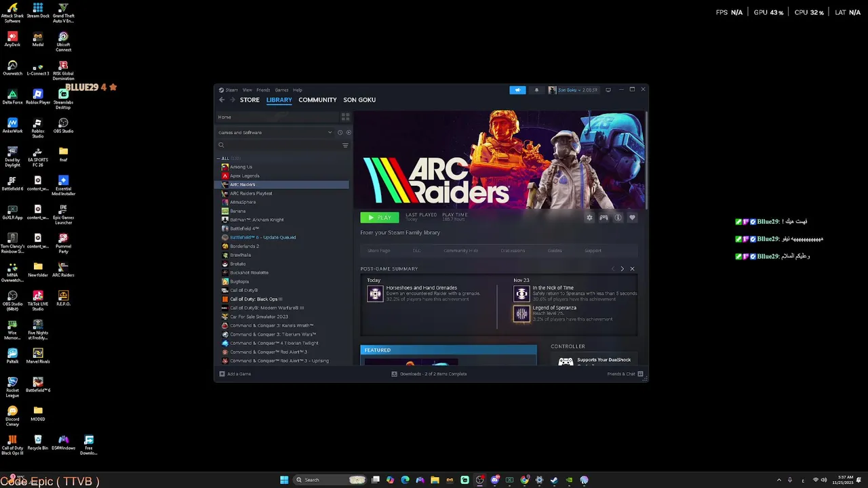Open the Steam notifications bell
The width and height of the screenshot is (868, 488).
pyautogui.click(x=536, y=89)
